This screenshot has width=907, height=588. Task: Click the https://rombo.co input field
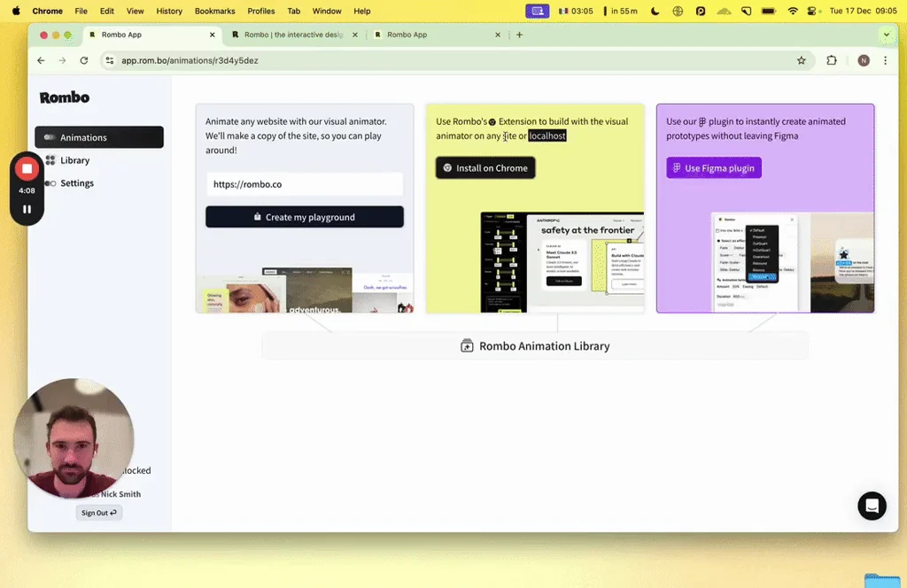[x=305, y=183]
